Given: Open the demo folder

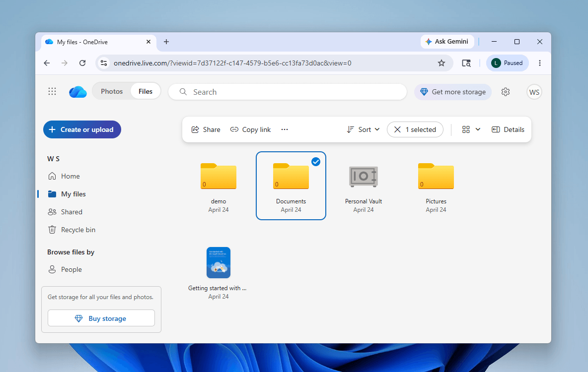Looking at the screenshot, I should 218,176.
